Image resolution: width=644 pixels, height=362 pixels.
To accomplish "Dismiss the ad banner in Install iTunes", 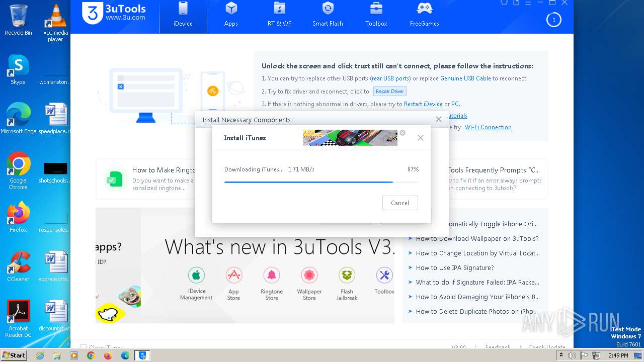I will pos(403,133).
